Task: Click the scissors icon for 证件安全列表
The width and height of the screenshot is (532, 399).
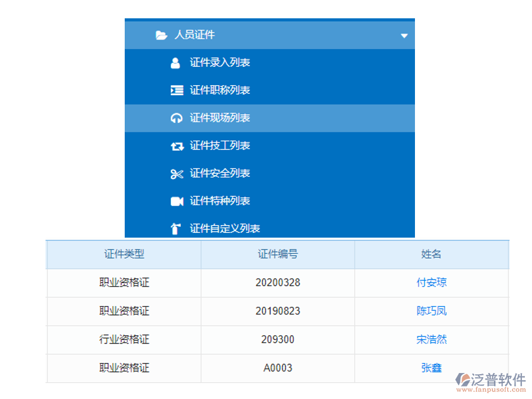Action: pyautogui.click(x=177, y=174)
